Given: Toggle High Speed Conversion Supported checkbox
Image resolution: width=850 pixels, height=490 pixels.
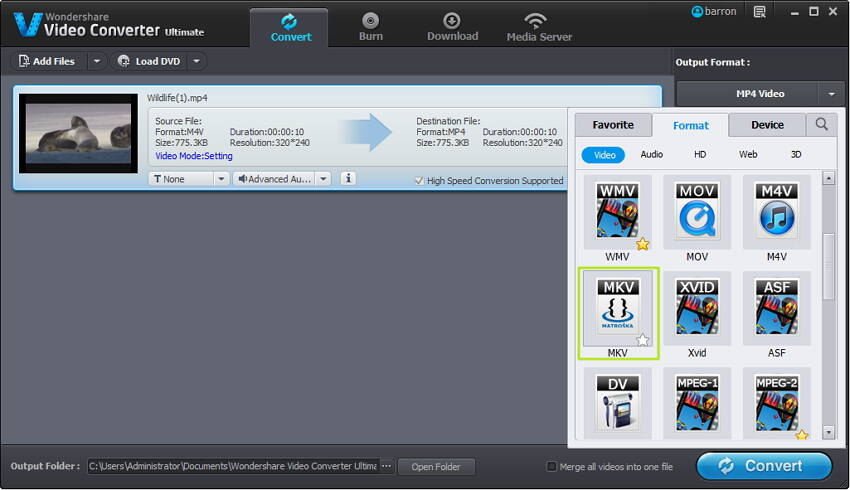Looking at the screenshot, I should (x=419, y=180).
